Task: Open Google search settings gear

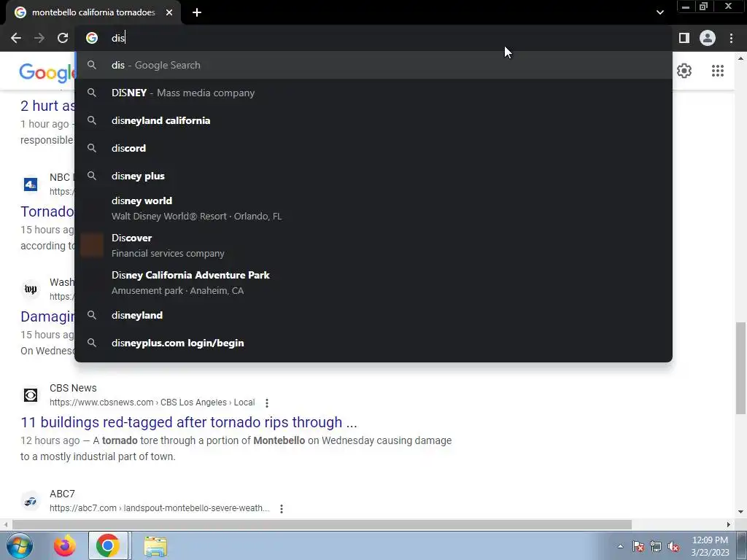Action: tap(684, 71)
